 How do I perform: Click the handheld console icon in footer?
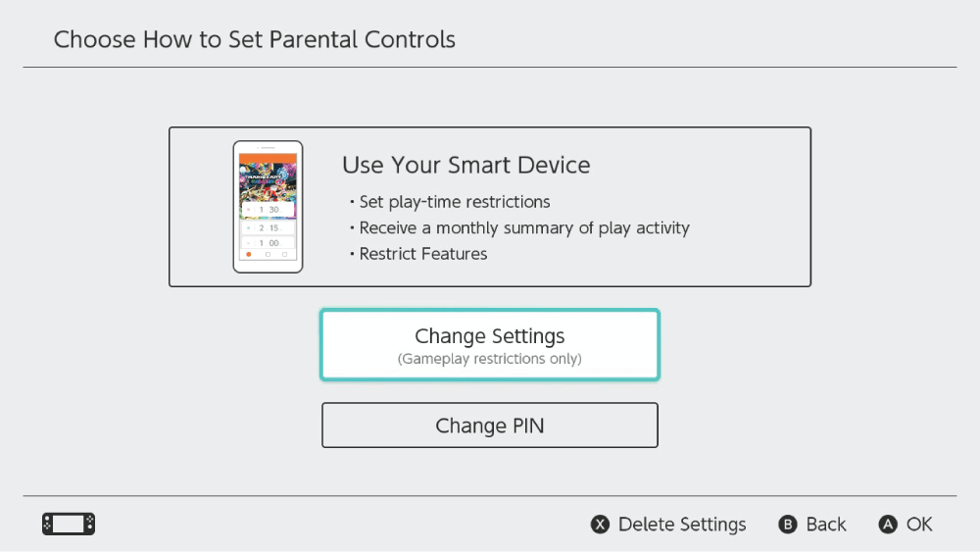pyautogui.click(x=69, y=525)
